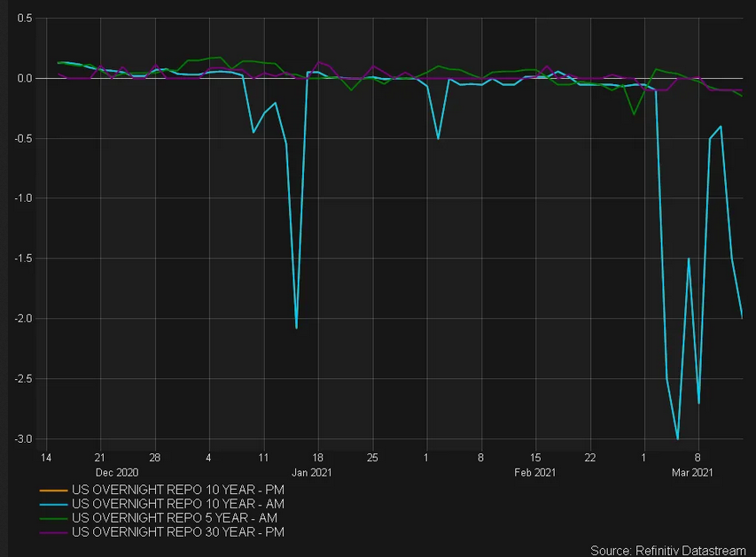
Task: Click the date tick label 25
Action: 372,458
